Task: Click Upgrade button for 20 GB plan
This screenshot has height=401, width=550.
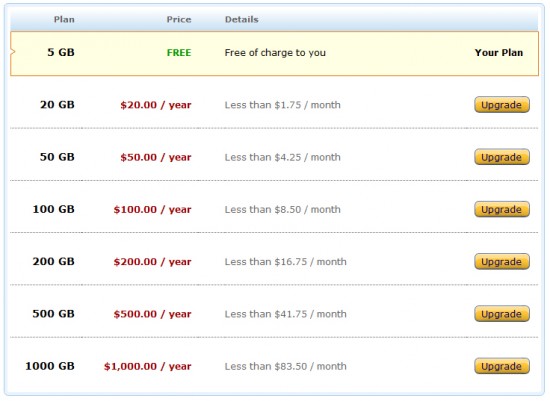Action: 502,105
